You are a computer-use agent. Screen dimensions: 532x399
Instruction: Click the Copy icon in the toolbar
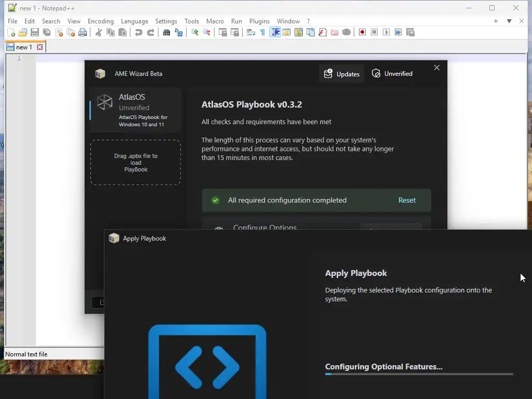(x=111, y=32)
